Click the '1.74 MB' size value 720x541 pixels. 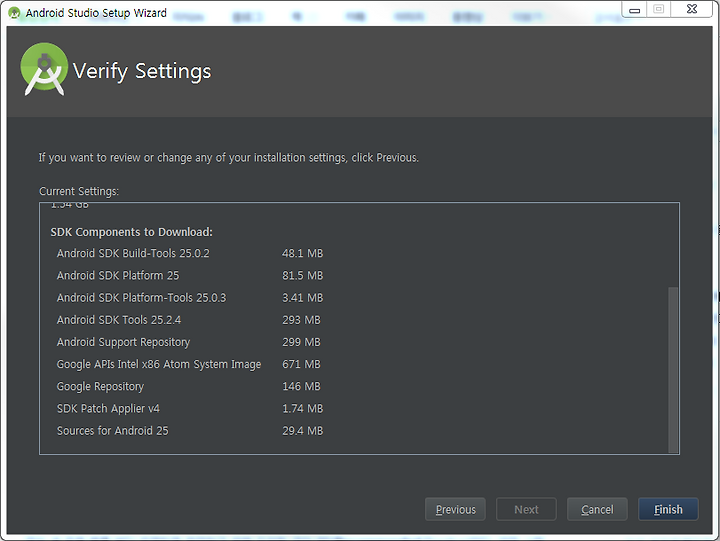point(303,408)
